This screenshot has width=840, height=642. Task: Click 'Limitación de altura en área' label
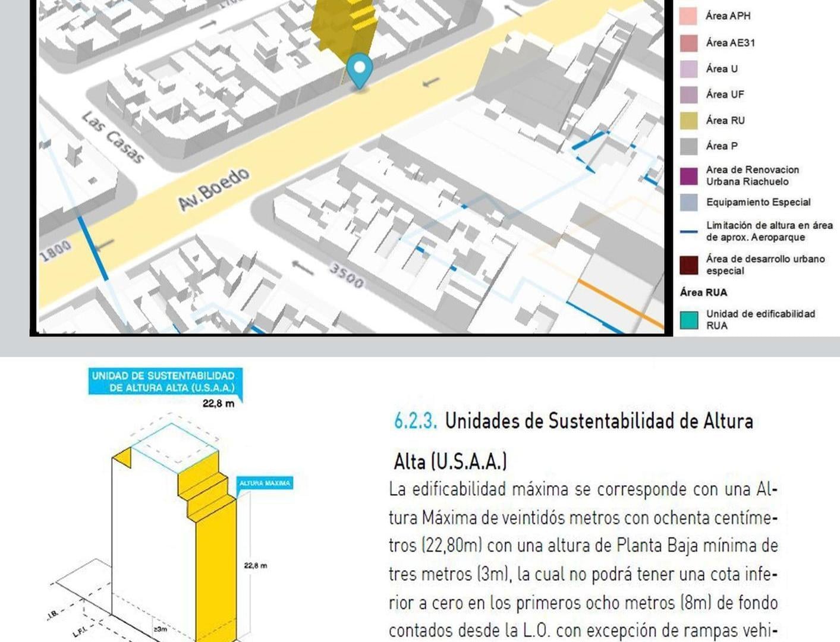pyautogui.click(x=769, y=225)
